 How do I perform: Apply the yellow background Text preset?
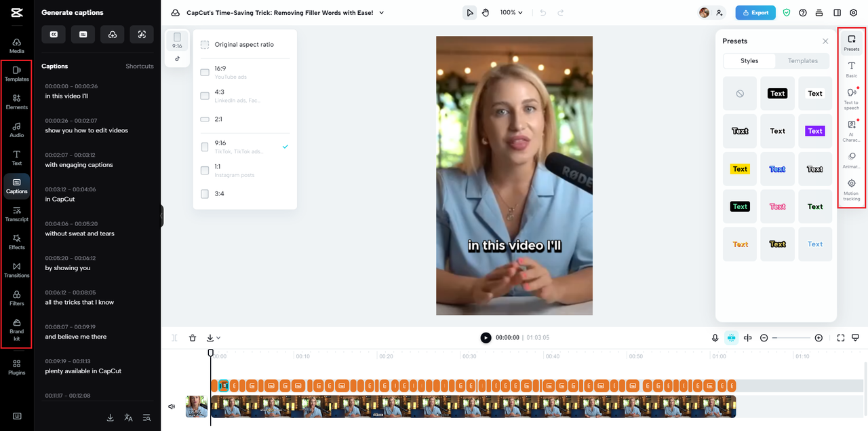740,169
